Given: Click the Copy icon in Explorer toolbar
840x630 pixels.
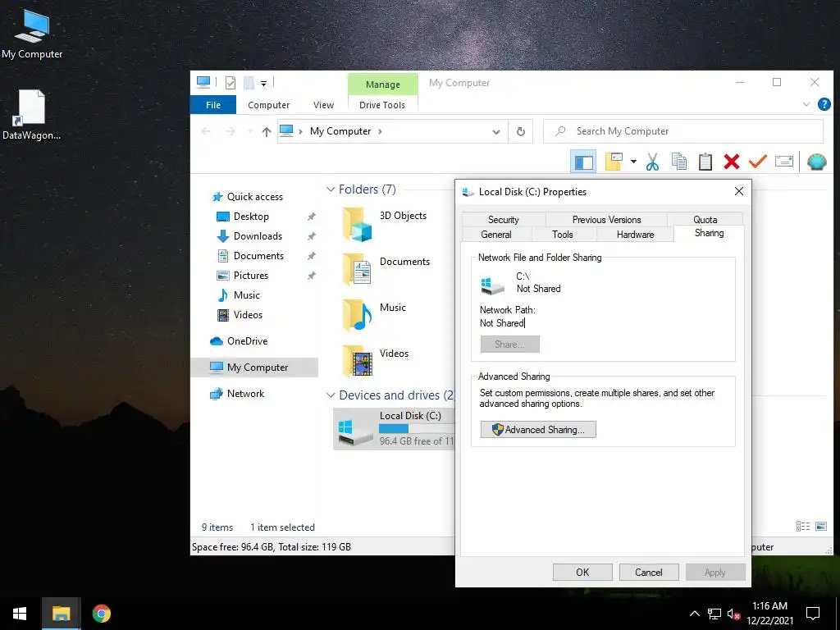Looking at the screenshot, I should [x=678, y=162].
